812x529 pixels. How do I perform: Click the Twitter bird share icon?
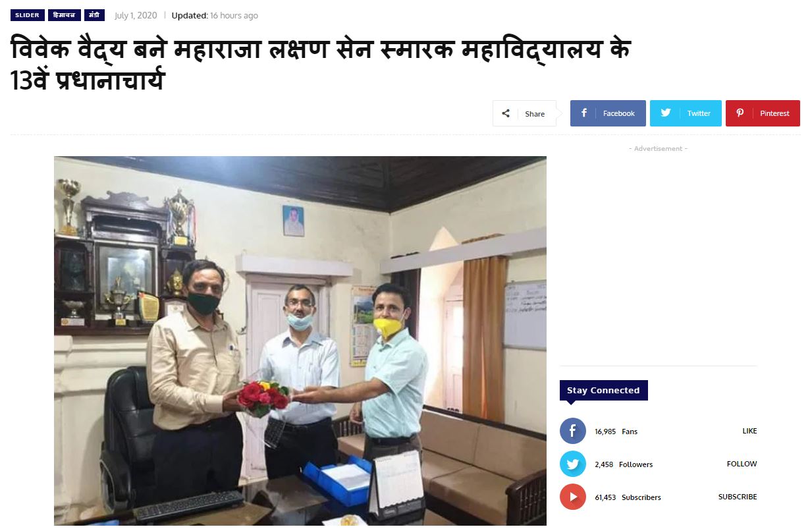pyautogui.click(x=666, y=113)
